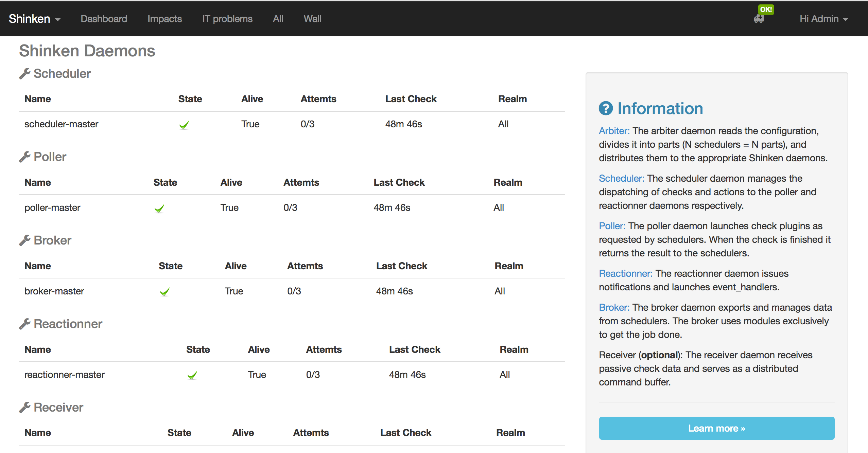Click scheduler-master green checkmark state icon

point(184,125)
